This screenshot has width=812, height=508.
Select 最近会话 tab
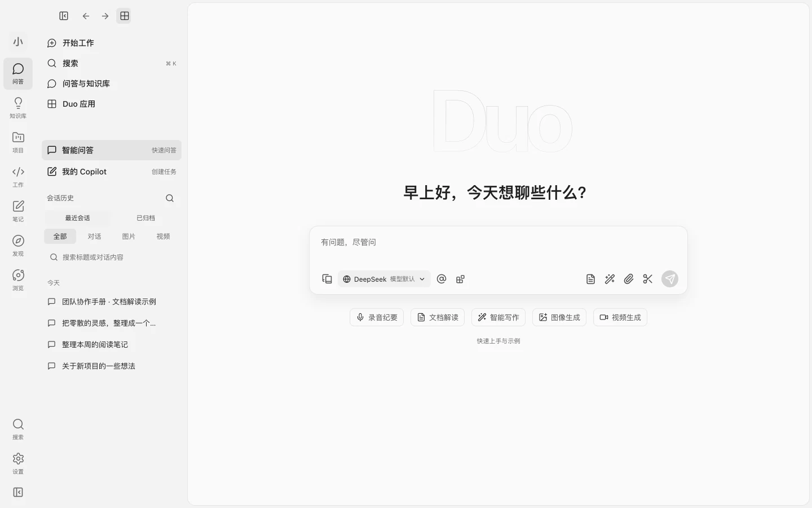coord(77,218)
